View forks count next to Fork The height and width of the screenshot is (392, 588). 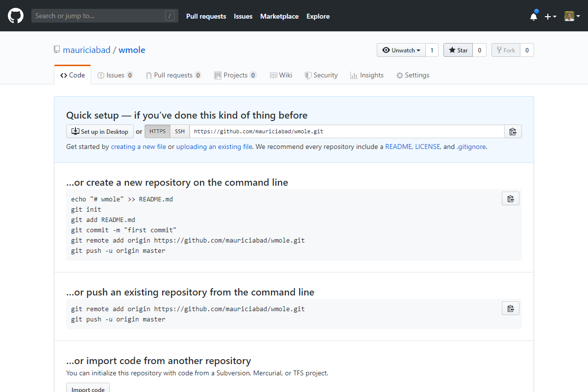tap(527, 50)
